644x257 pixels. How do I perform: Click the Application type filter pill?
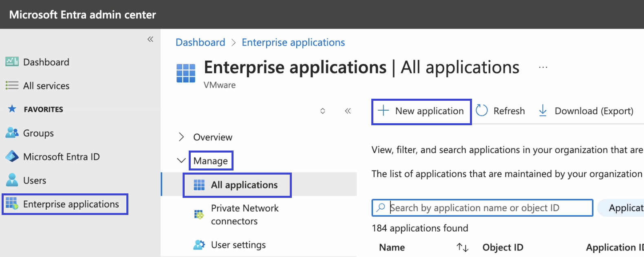point(621,208)
